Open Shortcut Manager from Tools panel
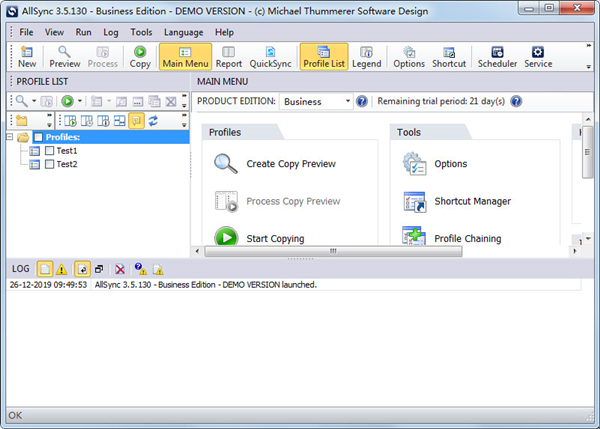This screenshot has height=429, width=600. pos(472,201)
